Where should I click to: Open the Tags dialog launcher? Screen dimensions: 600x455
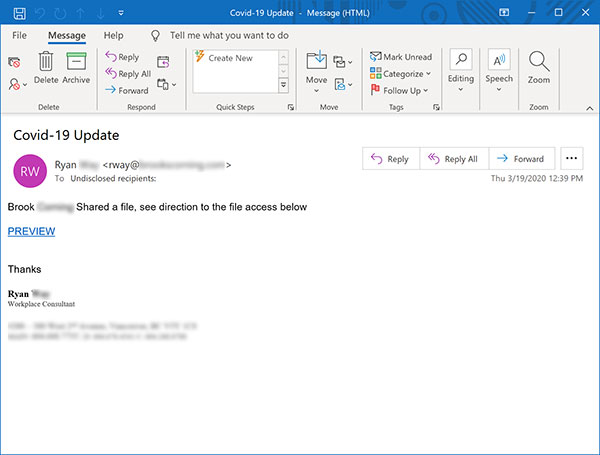(436, 107)
